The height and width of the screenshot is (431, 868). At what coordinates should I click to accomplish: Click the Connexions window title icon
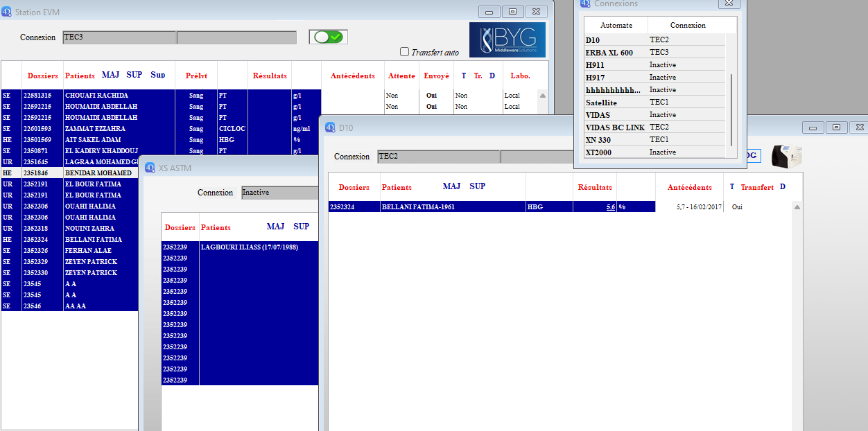point(586,3)
